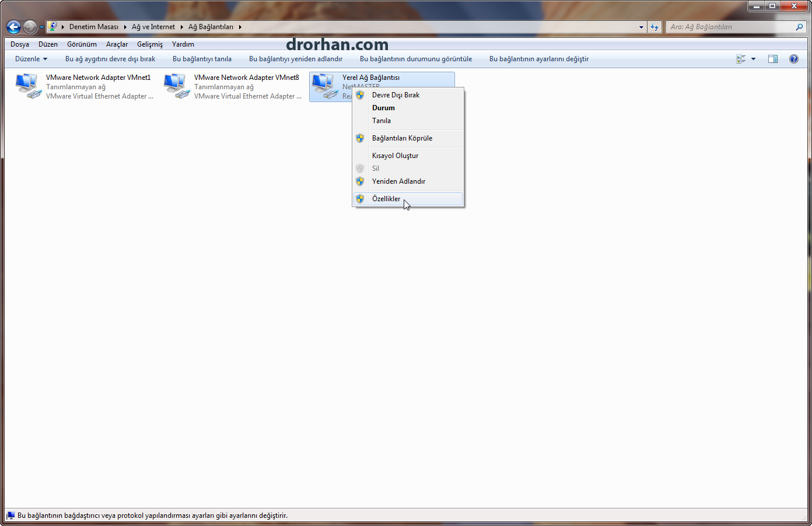Select VMware Network Adapter VMnet1 icon

click(x=27, y=86)
